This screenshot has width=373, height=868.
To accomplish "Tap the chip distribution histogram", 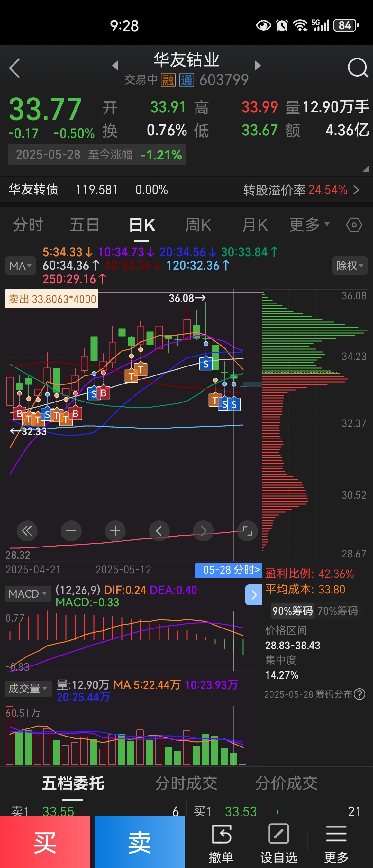I will [315, 425].
